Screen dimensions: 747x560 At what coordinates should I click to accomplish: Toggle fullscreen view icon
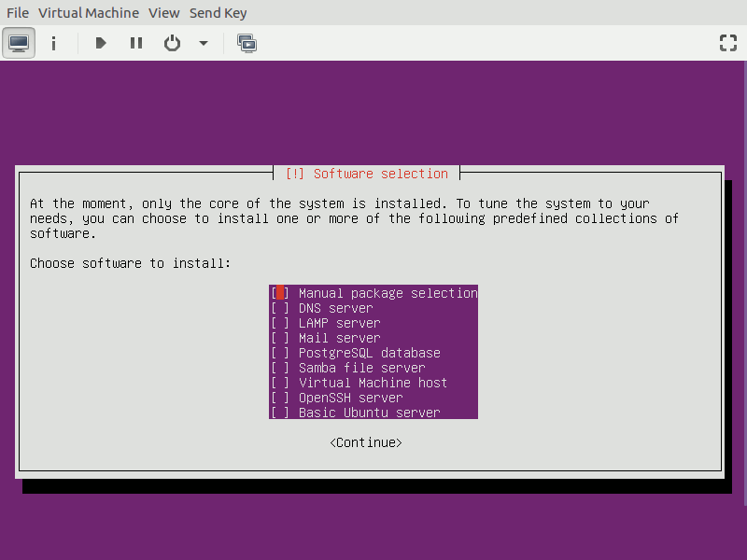727,43
